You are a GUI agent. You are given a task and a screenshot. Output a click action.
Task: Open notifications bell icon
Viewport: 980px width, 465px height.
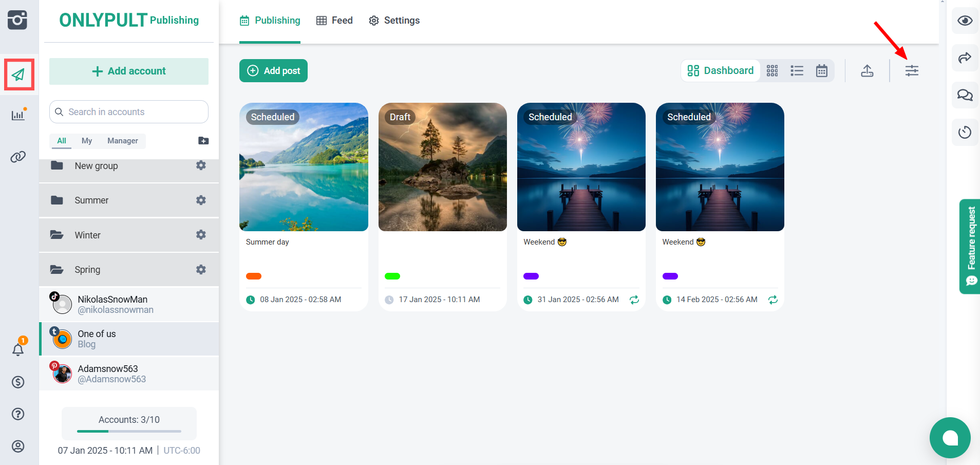coord(18,349)
